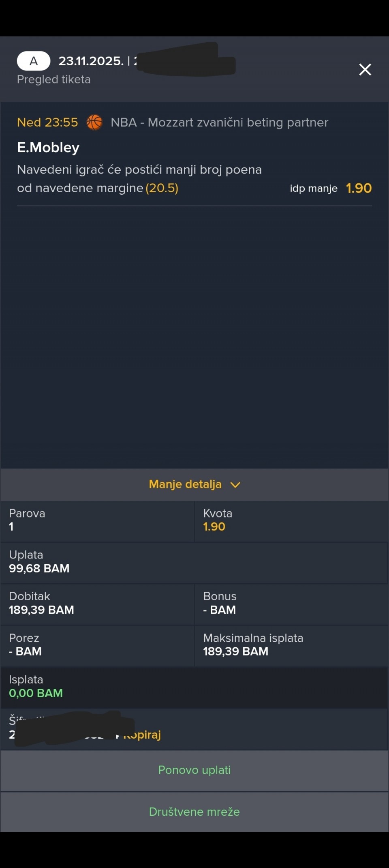Tap the white 'A' badge
Image resolution: width=389 pixels, height=868 pixels.
pos(34,61)
